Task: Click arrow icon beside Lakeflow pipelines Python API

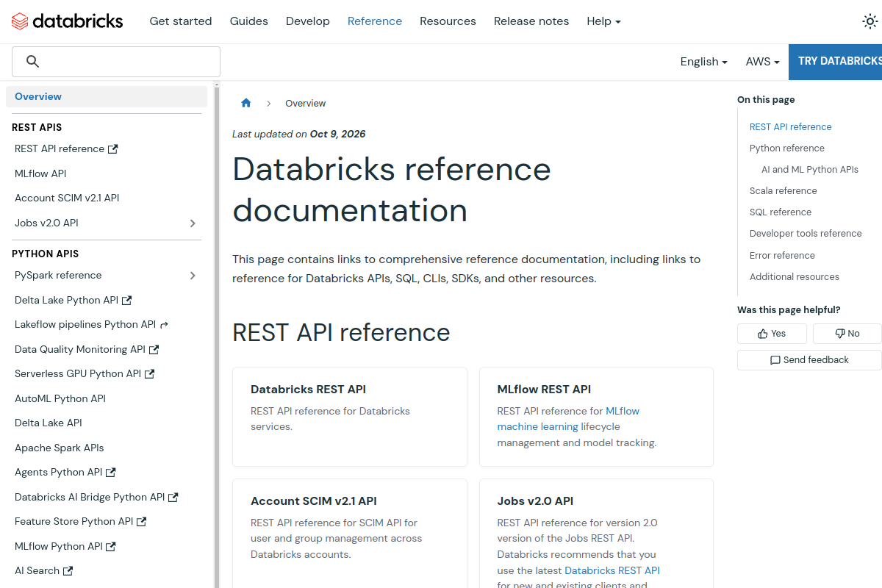Action: pos(164,325)
